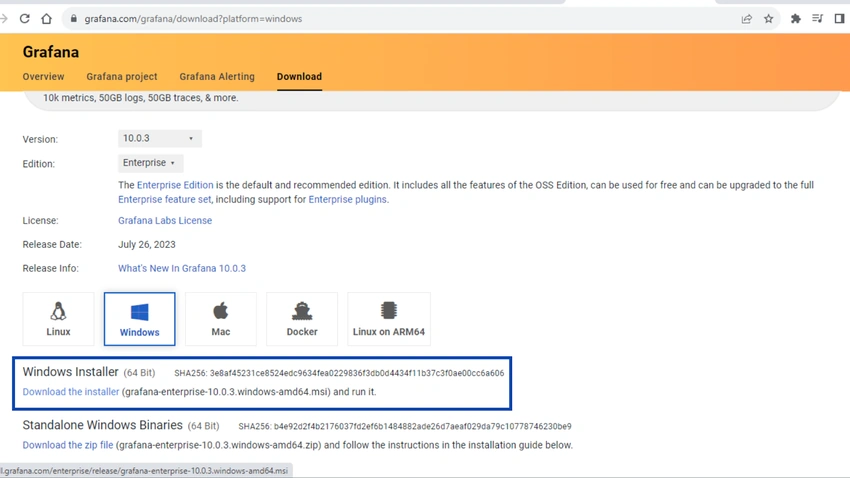Image resolution: width=850 pixels, height=478 pixels.
Task: Click the Grafana page heading
Action: tap(50, 52)
